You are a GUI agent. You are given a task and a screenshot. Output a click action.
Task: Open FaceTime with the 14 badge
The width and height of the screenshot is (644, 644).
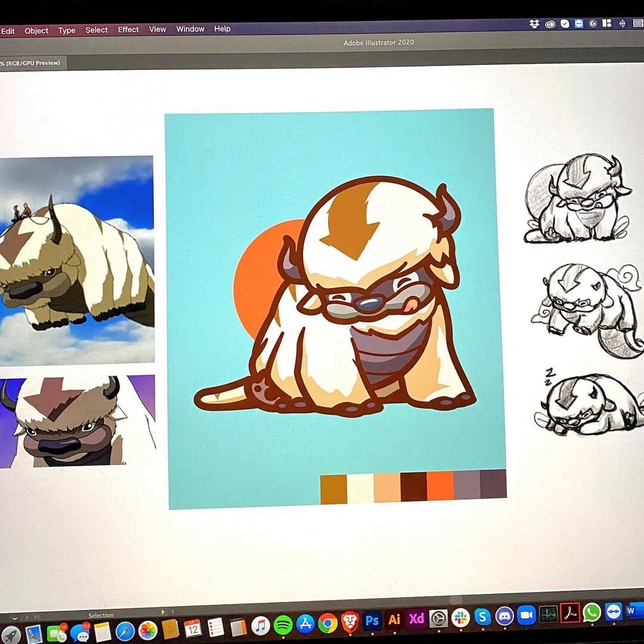point(57,633)
